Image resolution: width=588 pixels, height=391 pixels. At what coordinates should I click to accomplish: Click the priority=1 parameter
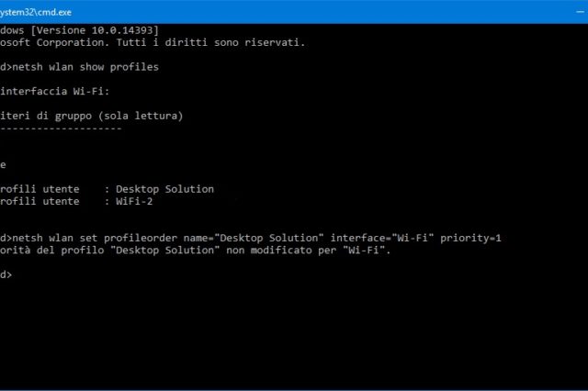click(471, 239)
